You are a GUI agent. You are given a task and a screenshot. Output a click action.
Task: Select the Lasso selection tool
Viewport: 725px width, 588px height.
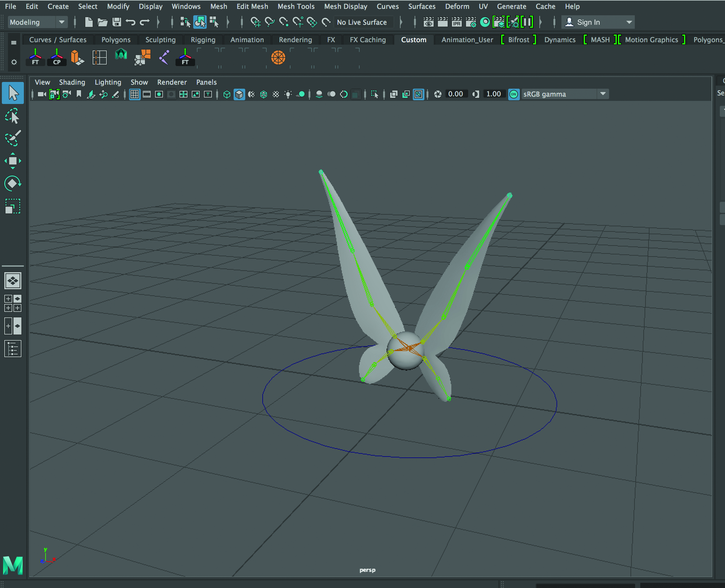point(13,116)
